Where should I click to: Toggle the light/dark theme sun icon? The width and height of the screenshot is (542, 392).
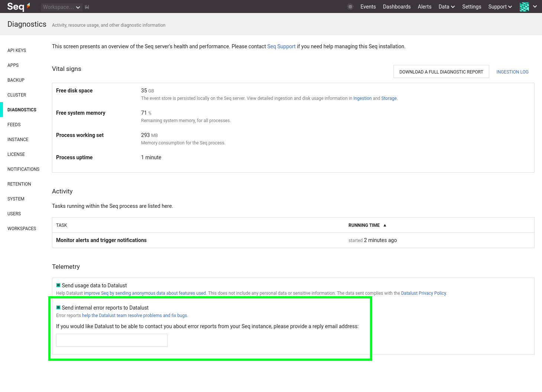(350, 7)
